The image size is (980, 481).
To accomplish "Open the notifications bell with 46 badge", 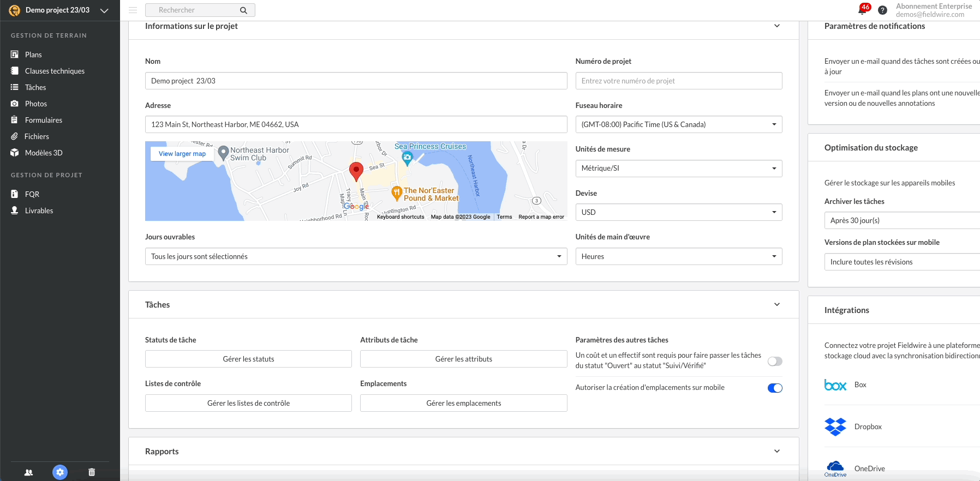I will (x=863, y=9).
